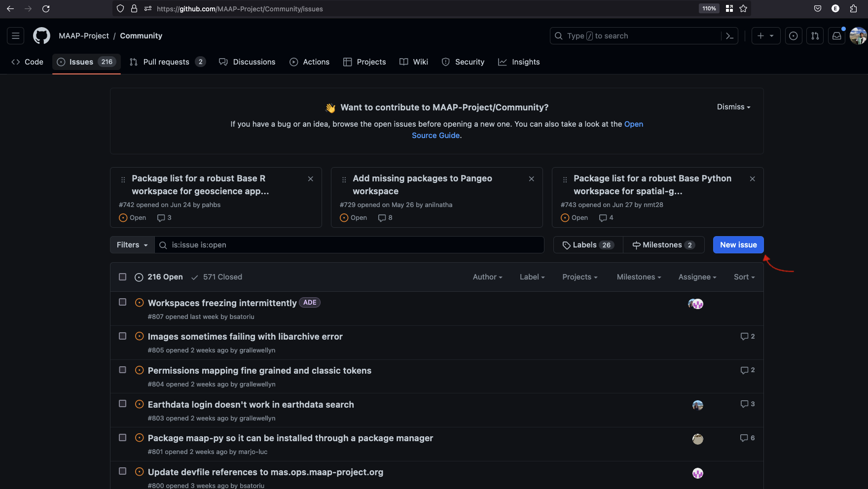868x489 pixels.
Task: Open the Assignee filter dropdown
Action: pyautogui.click(x=697, y=277)
